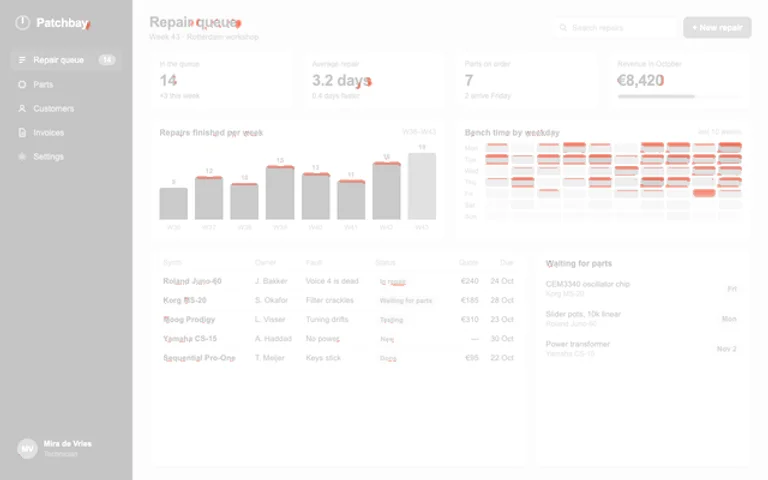The height and width of the screenshot is (480, 768).
Task: Select the lighter W43 bar
Action: click(422, 186)
